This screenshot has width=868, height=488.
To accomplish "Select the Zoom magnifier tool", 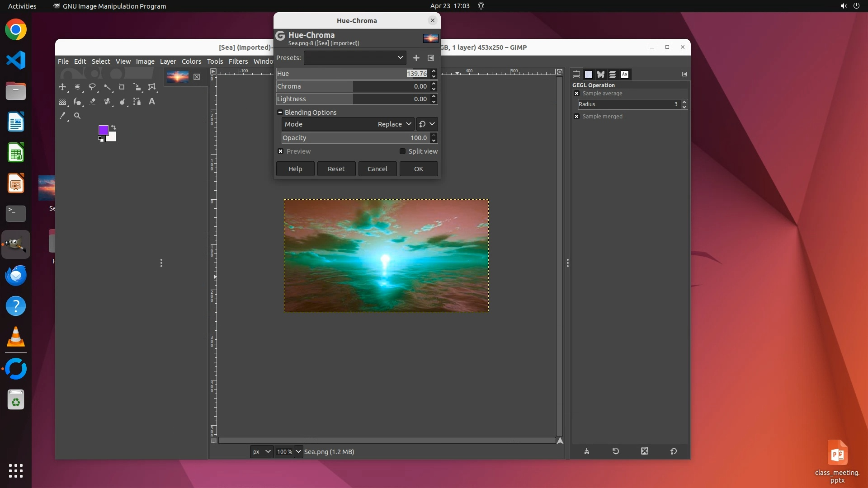I will [77, 116].
